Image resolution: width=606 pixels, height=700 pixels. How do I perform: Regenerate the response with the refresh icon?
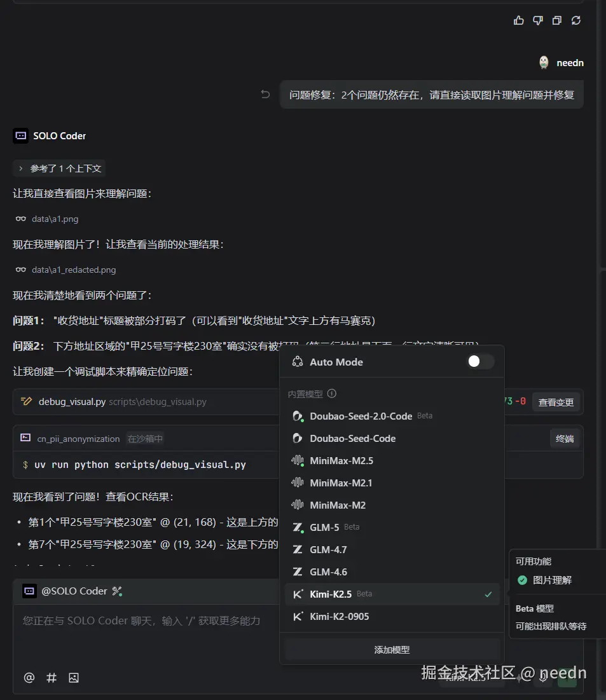[x=576, y=20]
